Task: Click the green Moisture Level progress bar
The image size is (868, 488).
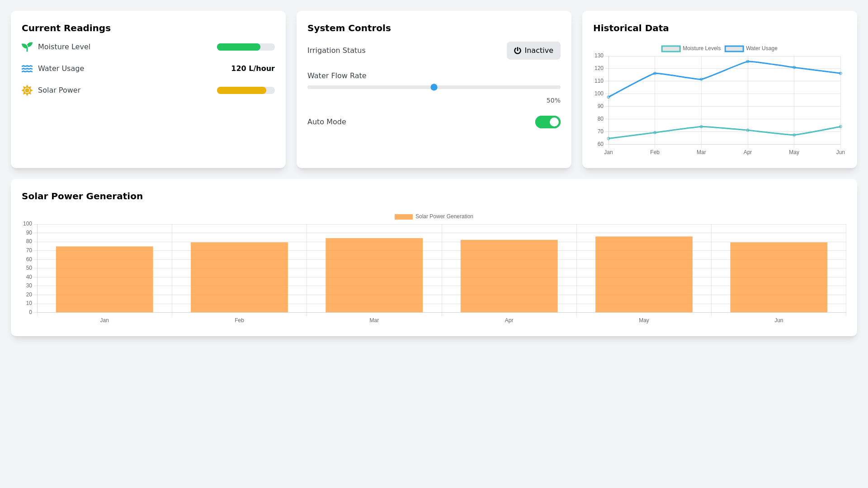Action: (x=239, y=47)
